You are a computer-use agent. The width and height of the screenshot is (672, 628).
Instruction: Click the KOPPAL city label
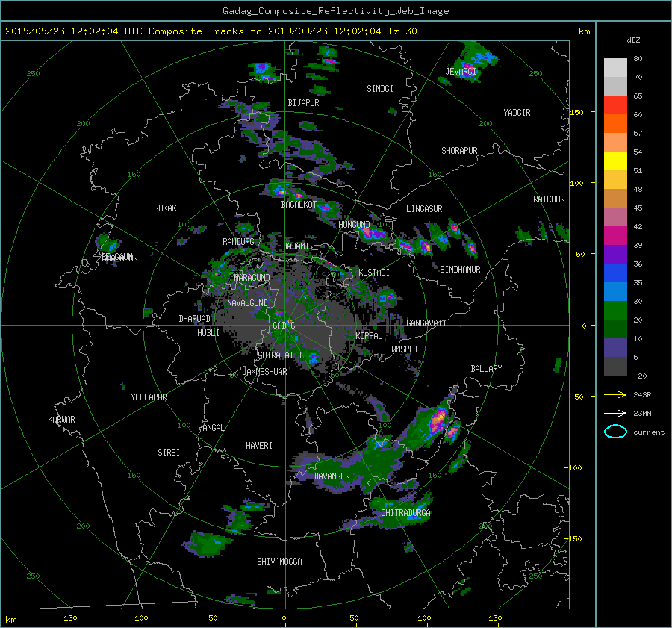pyautogui.click(x=369, y=336)
